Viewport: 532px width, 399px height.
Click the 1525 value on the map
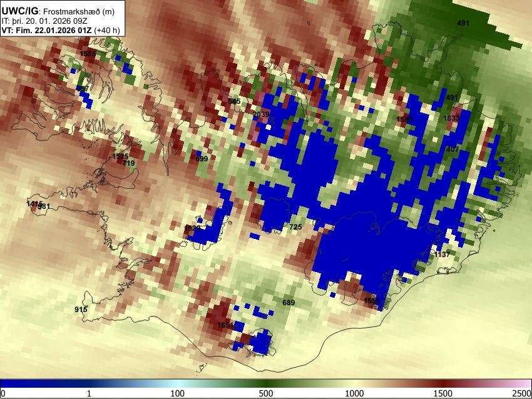pyautogui.click(x=120, y=156)
